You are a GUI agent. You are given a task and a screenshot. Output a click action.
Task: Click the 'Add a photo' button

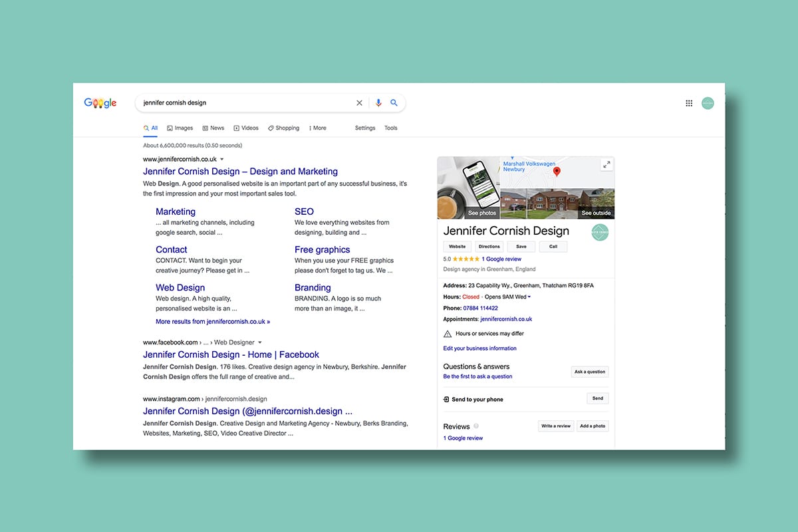pyautogui.click(x=593, y=426)
